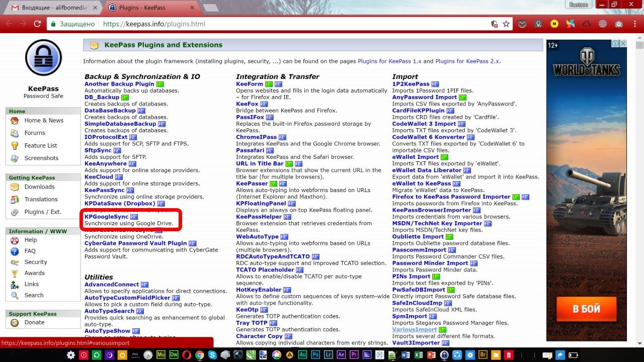Click the orange В БОЙ ad button
The image size is (644, 362).
pos(586,309)
